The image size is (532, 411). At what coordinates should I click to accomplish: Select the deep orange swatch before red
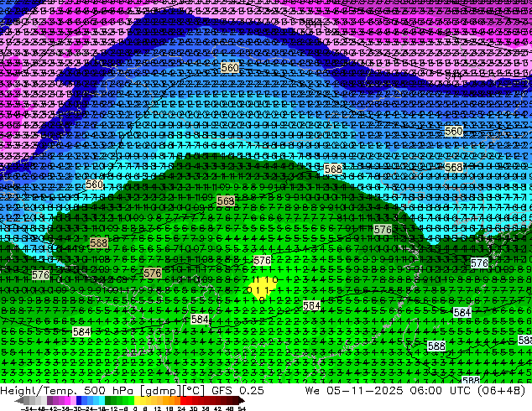pos(177,400)
